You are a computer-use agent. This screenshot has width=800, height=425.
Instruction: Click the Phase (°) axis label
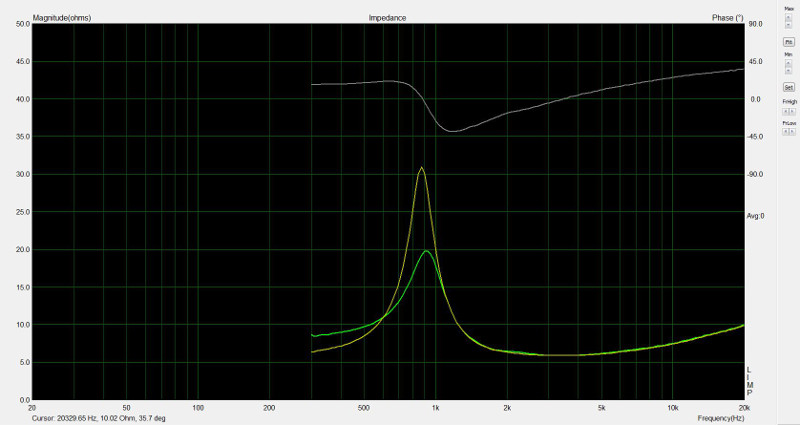728,18
